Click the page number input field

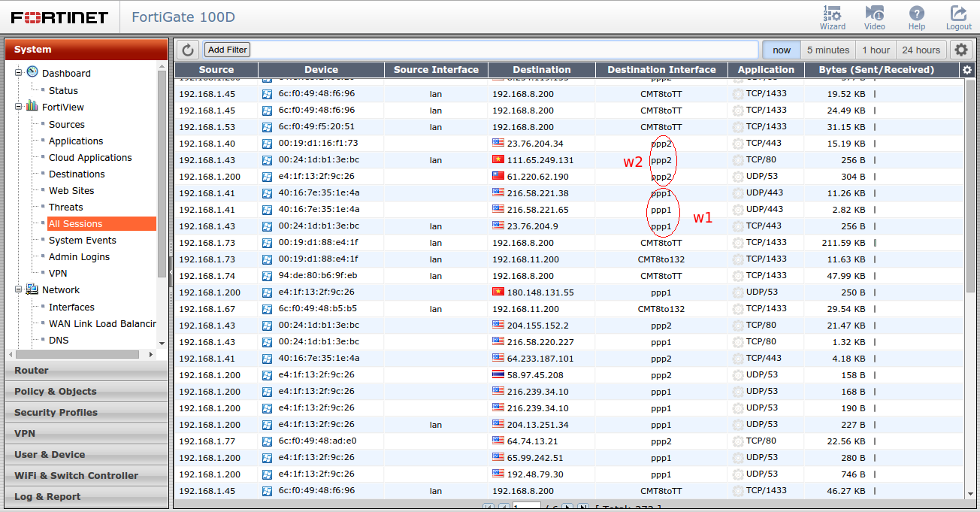click(526, 506)
